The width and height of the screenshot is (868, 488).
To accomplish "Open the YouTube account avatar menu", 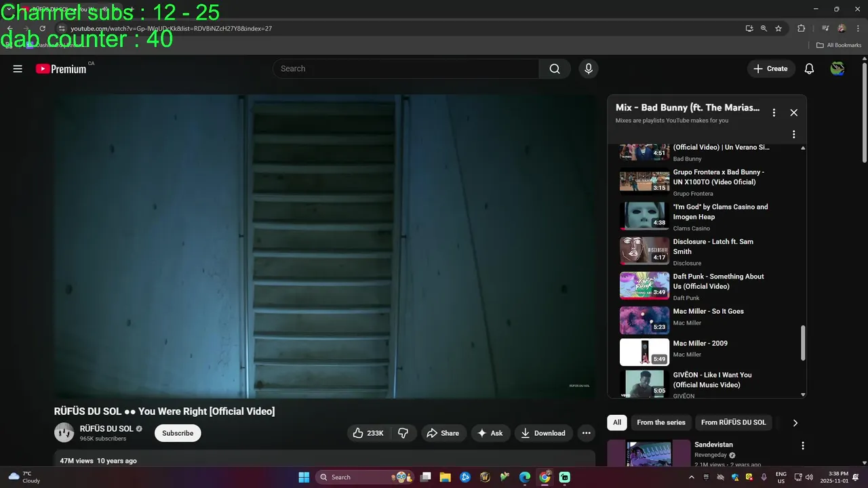I will coord(837,68).
